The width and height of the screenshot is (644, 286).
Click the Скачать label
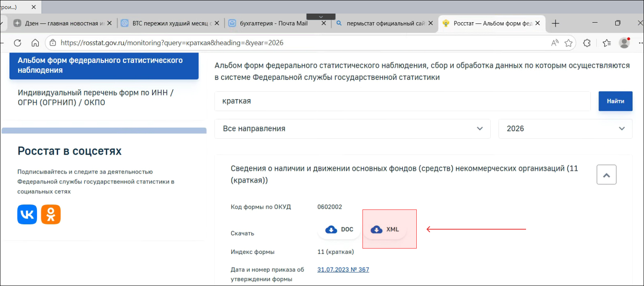pyautogui.click(x=242, y=233)
